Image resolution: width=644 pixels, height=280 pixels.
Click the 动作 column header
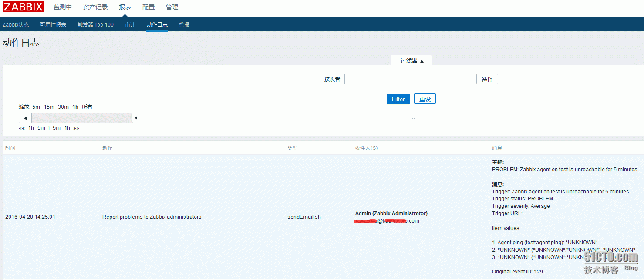point(108,148)
